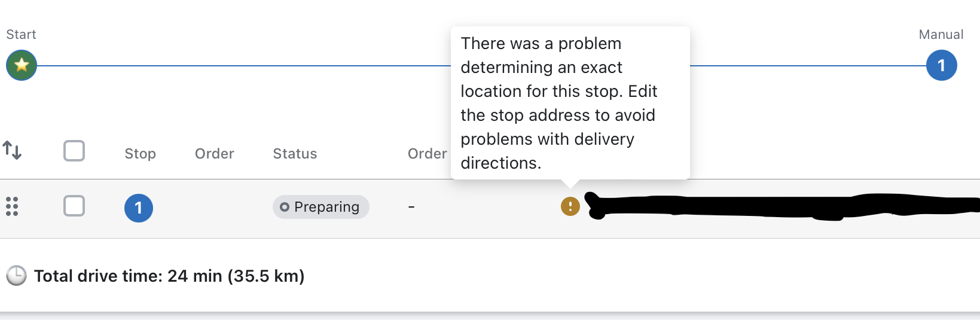Image resolution: width=980 pixels, height=320 pixels.
Task: Click the small circle in Preparing badge
Action: pyautogui.click(x=285, y=207)
